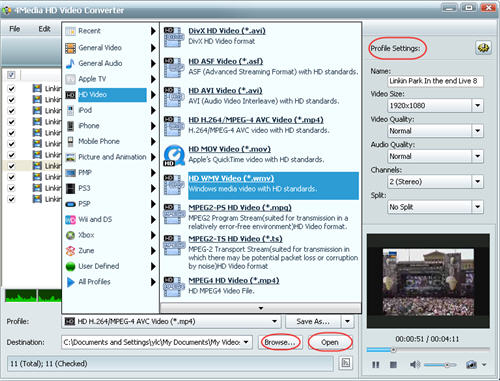The image size is (500, 381).
Task: Click the Picture and Animation icon
Action: pyautogui.click(x=70, y=157)
